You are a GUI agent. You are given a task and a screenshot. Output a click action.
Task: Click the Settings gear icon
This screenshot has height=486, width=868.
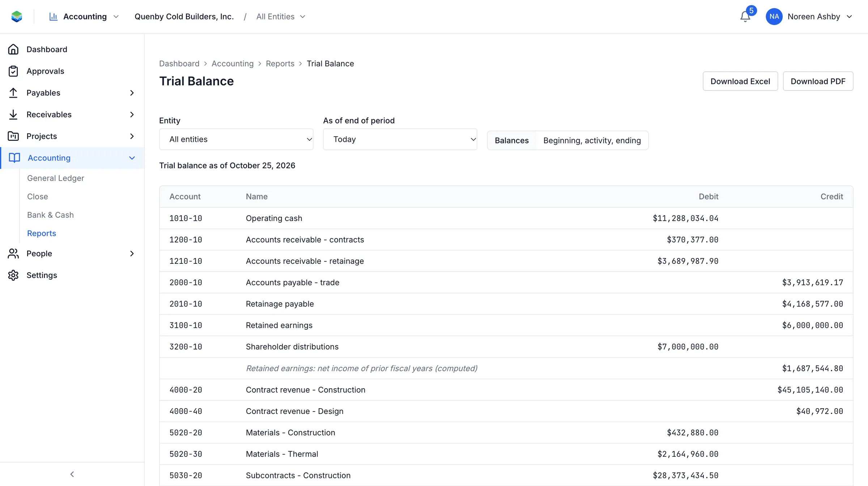[x=13, y=275]
